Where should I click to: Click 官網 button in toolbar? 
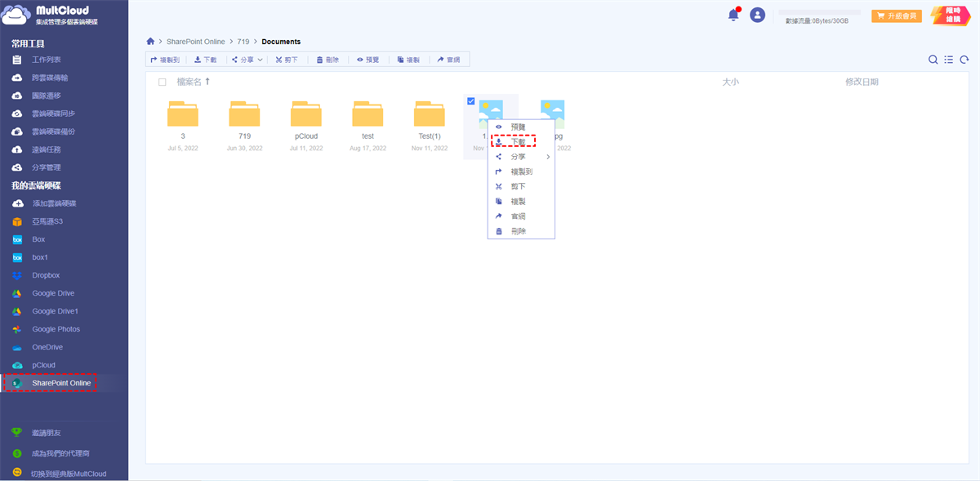(449, 60)
